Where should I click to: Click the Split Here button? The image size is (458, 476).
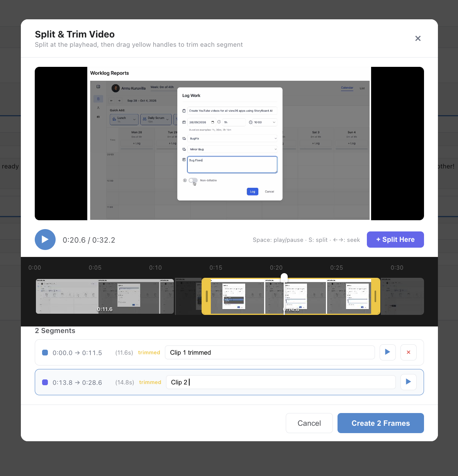(x=395, y=240)
